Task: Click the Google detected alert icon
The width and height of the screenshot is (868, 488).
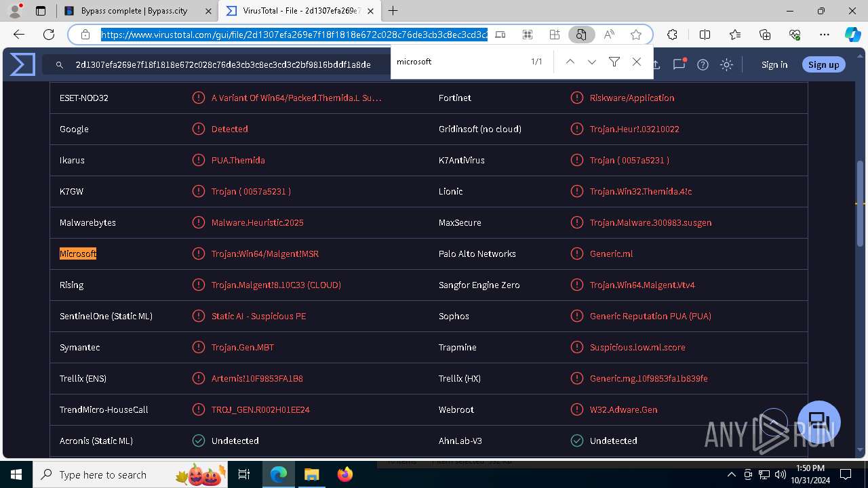Action: pos(199,129)
